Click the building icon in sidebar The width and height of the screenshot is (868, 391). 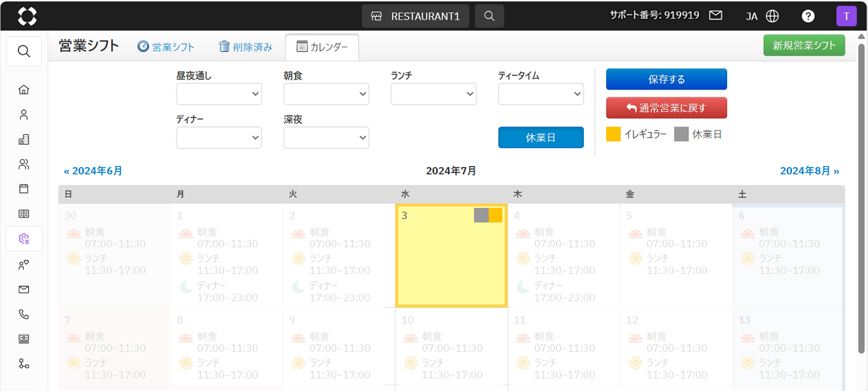coord(24,139)
